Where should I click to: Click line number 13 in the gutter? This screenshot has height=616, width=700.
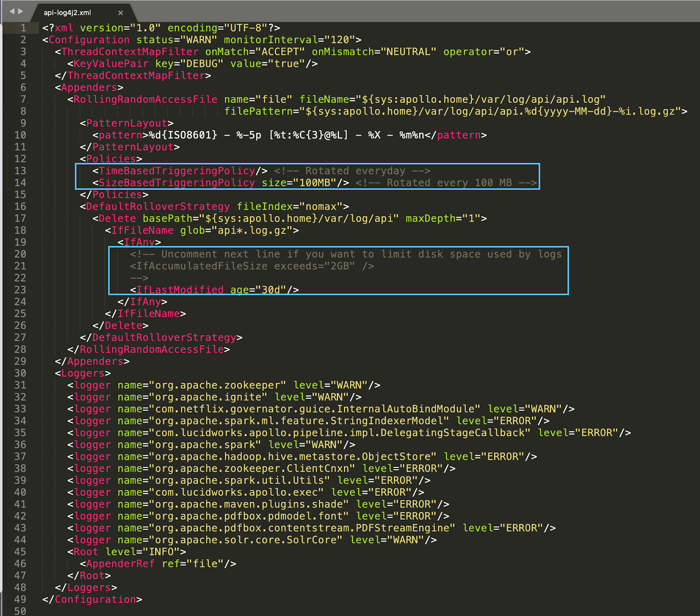(x=20, y=171)
